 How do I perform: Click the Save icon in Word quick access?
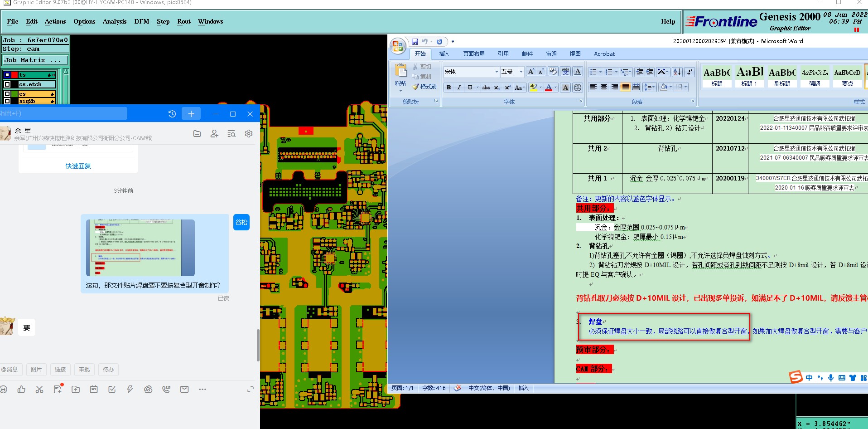[415, 41]
